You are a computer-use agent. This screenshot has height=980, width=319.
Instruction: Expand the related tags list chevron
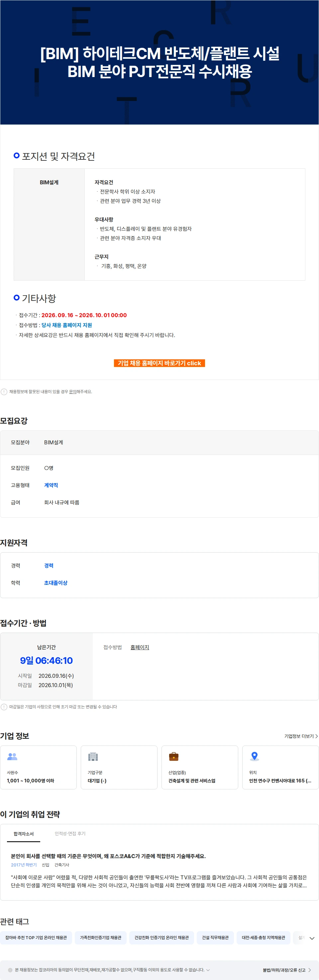coord(312,938)
